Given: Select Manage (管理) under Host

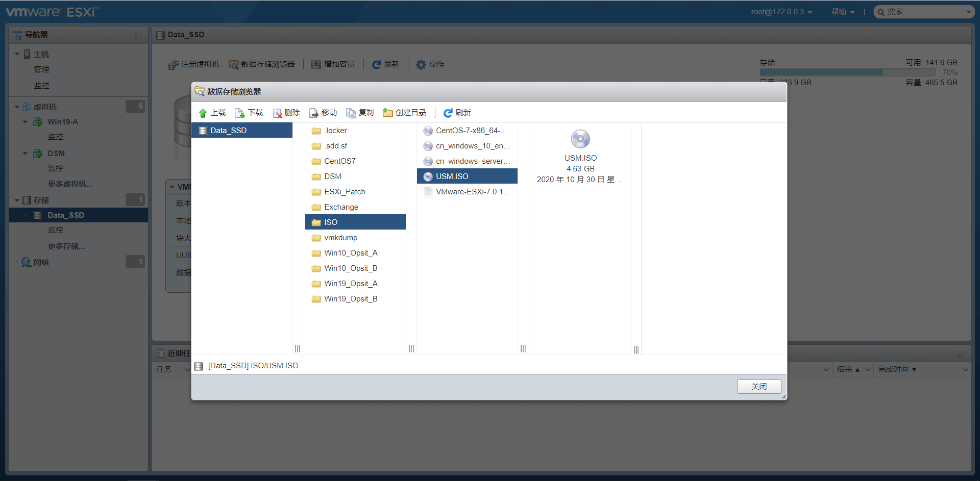Looking at the screenshot, I should (41, 69).
